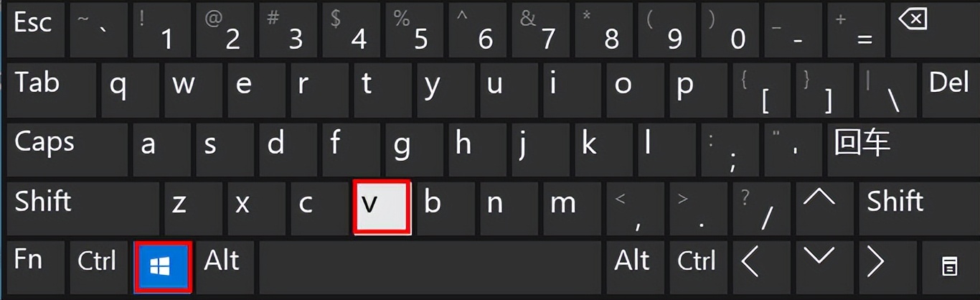This screenshot has width=980, height=300.
Task: Open the context menu key icon
Action: [949, 267]
